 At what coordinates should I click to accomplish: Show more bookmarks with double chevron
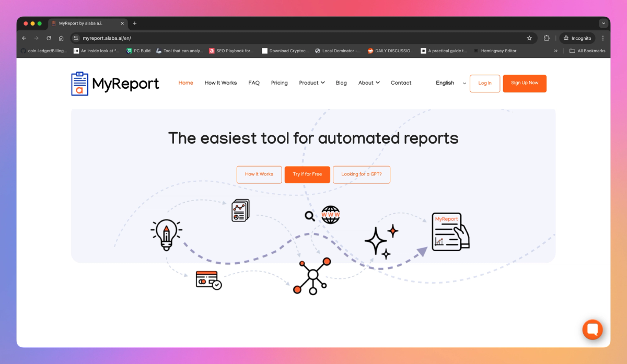tap(556, 51)
